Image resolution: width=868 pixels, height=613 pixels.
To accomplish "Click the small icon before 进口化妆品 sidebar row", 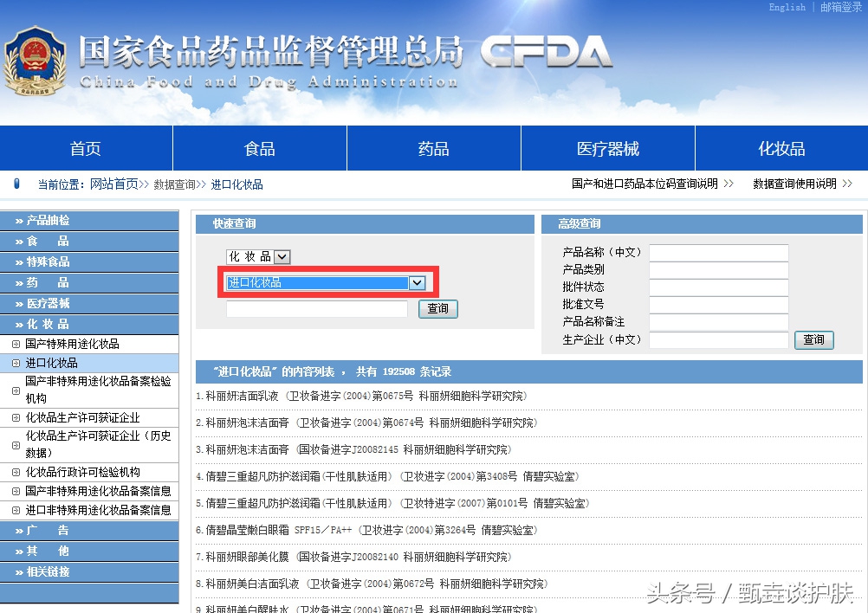I will (16, 363).
